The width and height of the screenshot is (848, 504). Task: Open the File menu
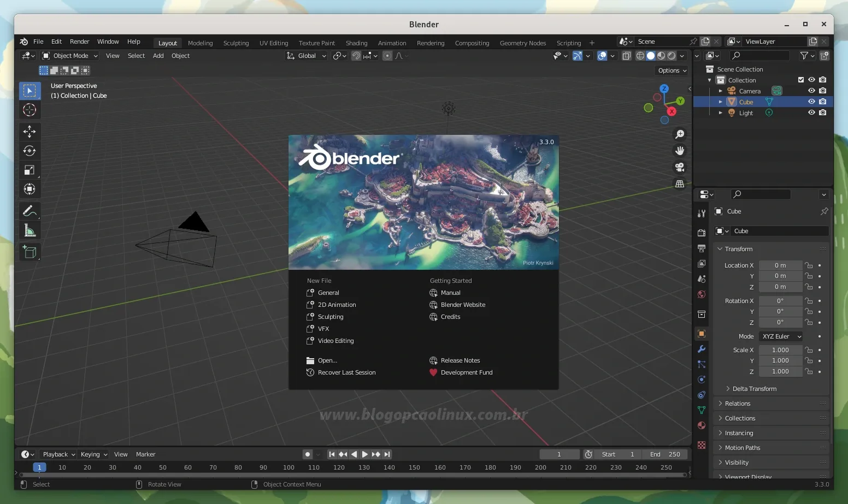tap(38, 41)
